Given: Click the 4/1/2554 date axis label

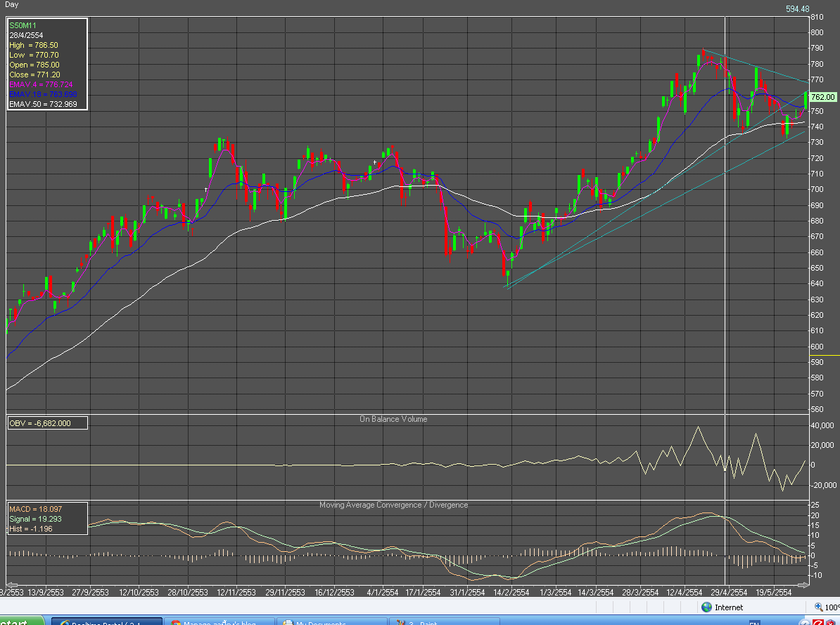Looking at the screenshot, I should [x=383, y=593].
